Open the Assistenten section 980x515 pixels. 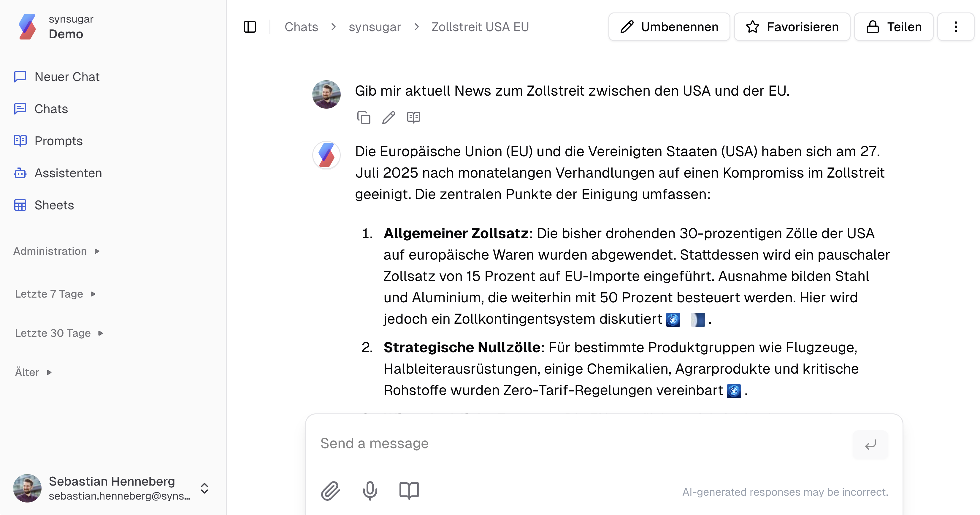[68, 173]
